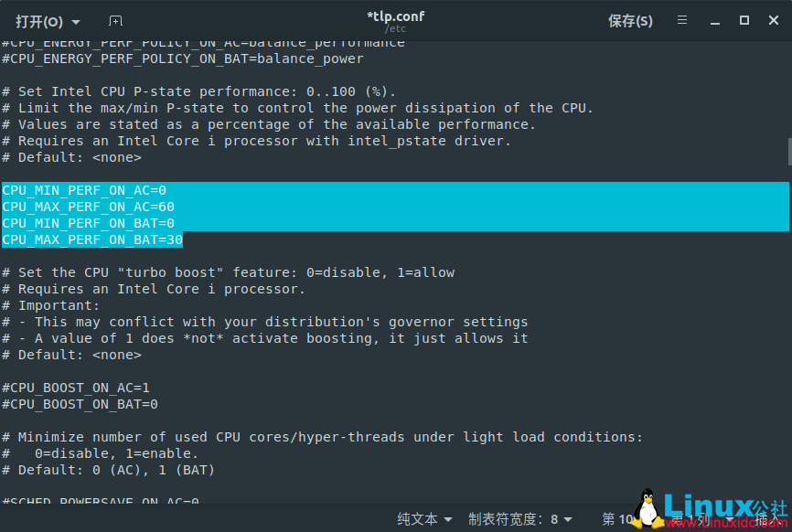Click the highlighted line CPU_MAX_PERF_ON_BAT=30
792x532 pixels.
point(91,239)
